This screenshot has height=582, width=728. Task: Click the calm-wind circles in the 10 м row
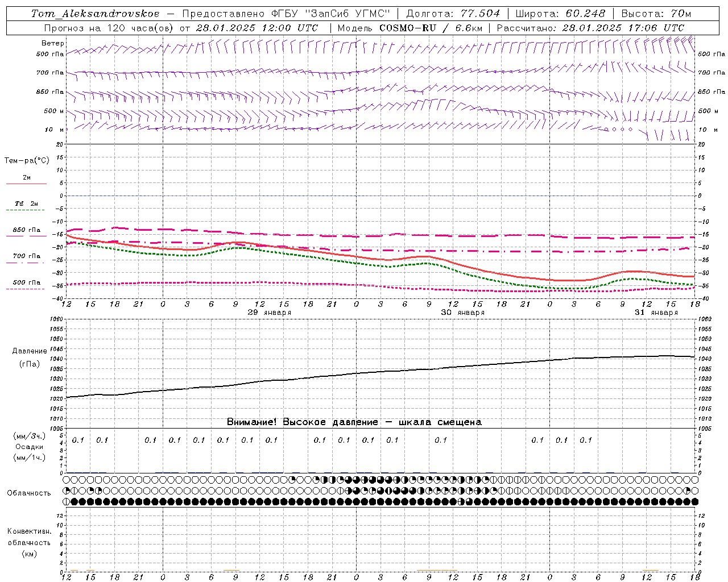pyautogui.click(x=618, y=130)
